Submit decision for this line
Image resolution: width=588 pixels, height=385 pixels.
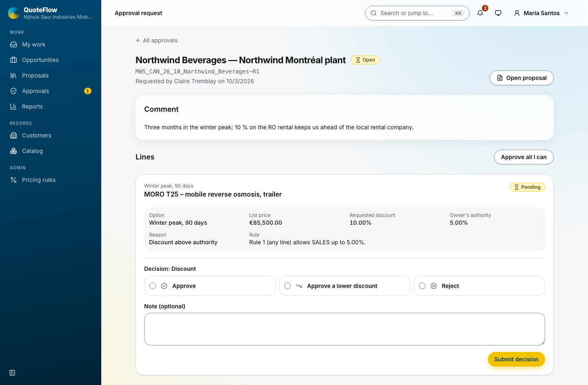click(x=517, y=359)
